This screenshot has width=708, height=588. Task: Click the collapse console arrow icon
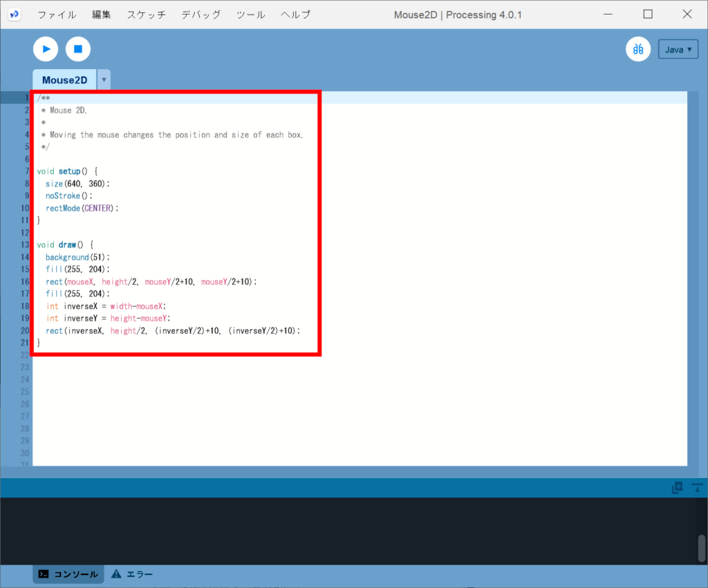[697, 488]
